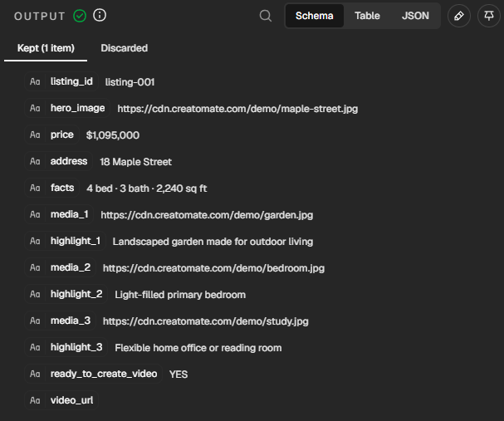
Task: Click the $1,095,000 price value
Action: 113,135
